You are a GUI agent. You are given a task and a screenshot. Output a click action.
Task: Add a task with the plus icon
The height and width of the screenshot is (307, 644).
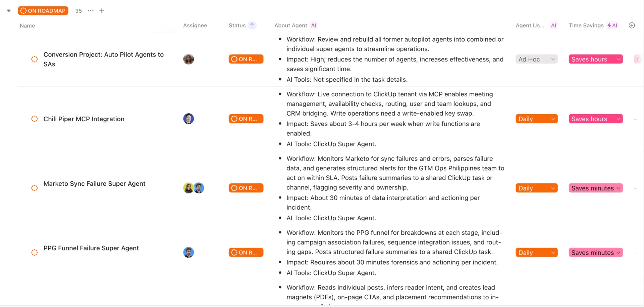click(102, 11)
